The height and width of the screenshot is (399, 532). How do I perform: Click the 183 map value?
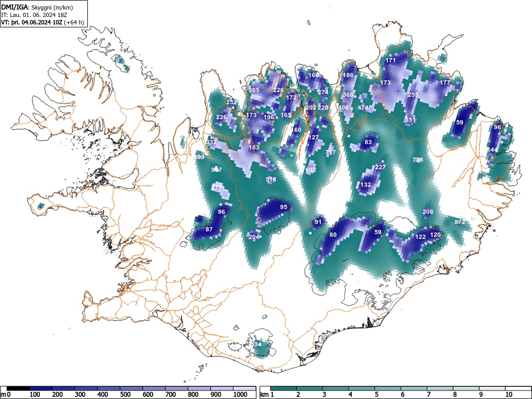pos(254,147)
